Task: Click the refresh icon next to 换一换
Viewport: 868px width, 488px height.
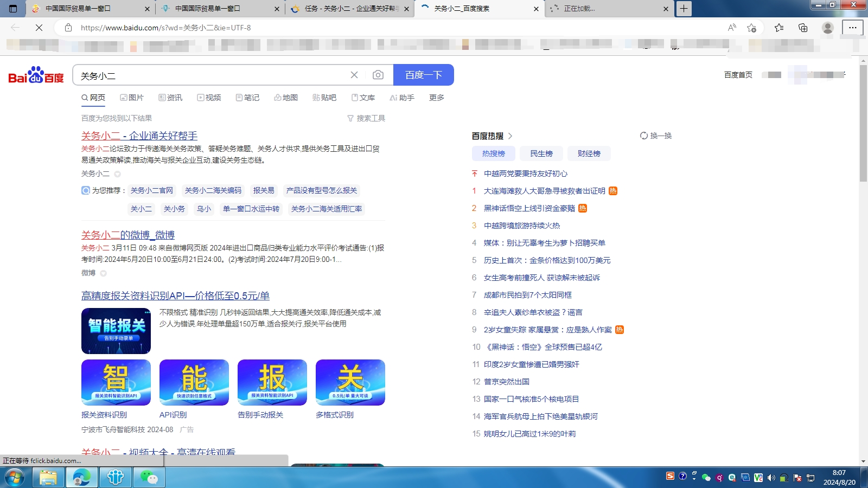Action: pyautogui.click(x=644, y=136)
